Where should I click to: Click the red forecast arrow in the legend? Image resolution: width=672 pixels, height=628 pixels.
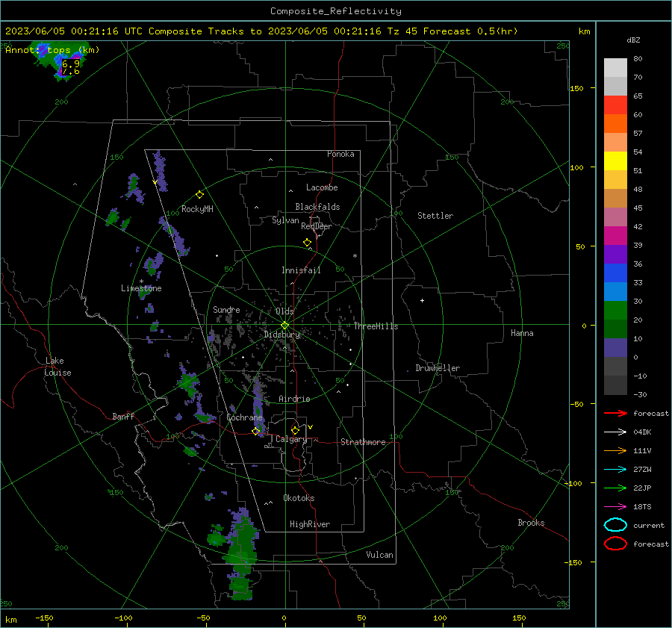coord(615,413)
